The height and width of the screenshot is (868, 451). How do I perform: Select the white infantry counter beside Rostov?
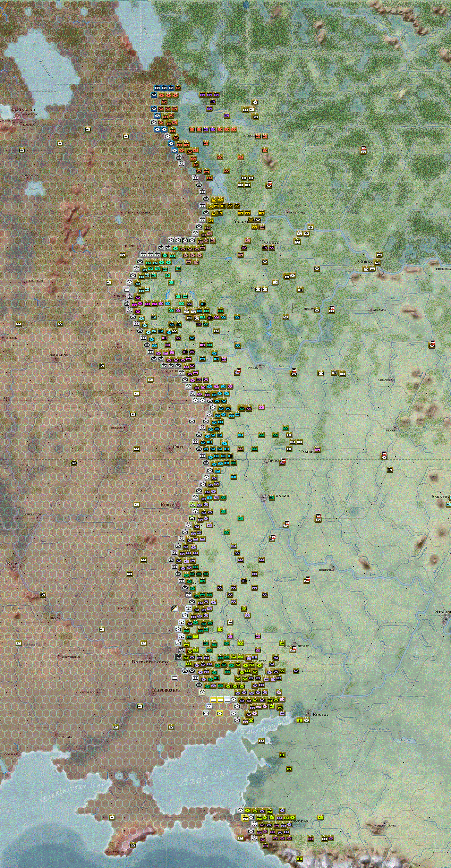(307, 720)
